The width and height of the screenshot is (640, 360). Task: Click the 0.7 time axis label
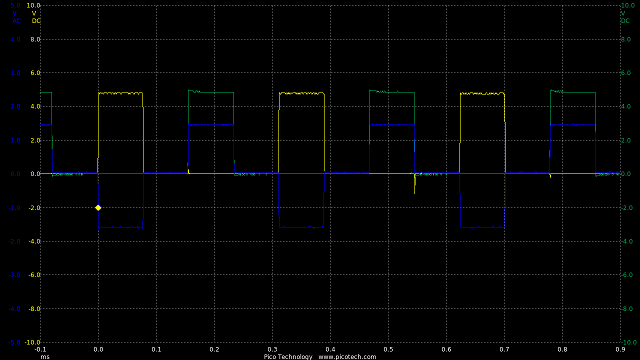tap(504, 349)
